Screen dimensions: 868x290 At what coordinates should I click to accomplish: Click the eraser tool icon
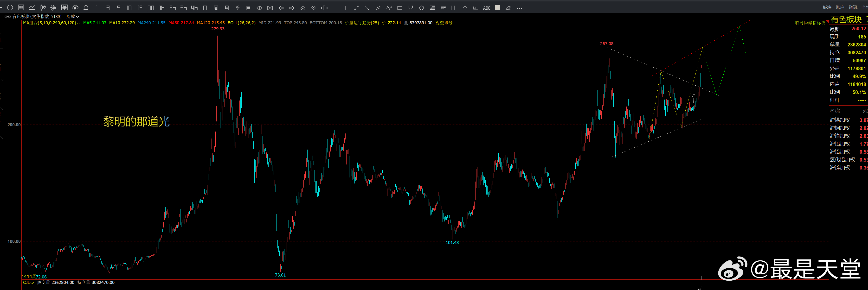point(508,8)
